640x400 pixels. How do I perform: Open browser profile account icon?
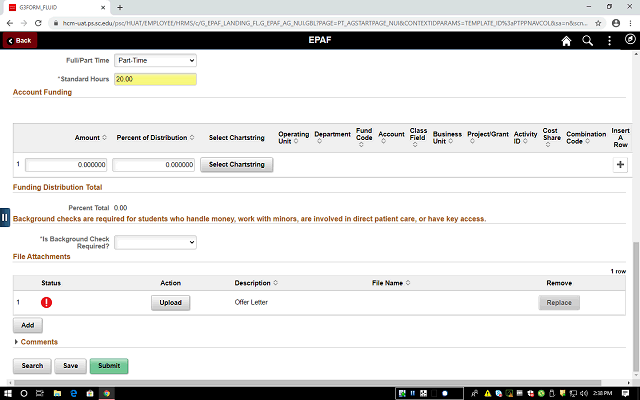[x=616, y=23]
